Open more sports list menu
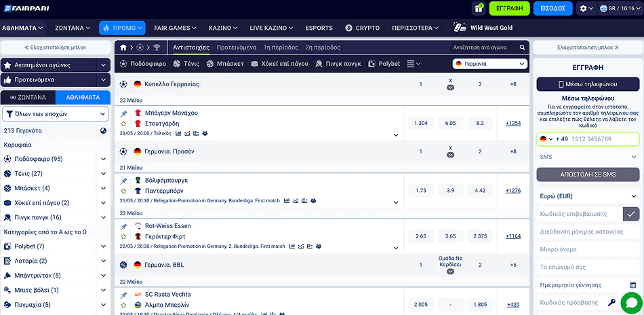Image resolution: width=644 pixels, height=315 pixels. pyautogui.click(x=414, y=64)
